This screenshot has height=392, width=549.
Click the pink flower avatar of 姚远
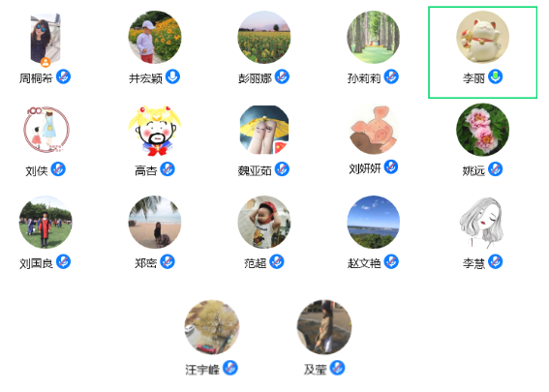483,130
